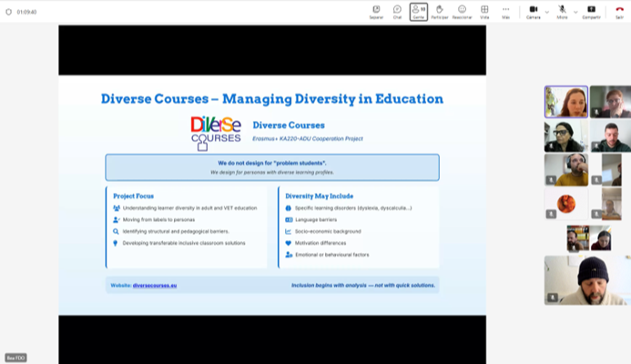Select the tile of the person wearing black beanie
The image size is (631, 364).
coord(586,280)
